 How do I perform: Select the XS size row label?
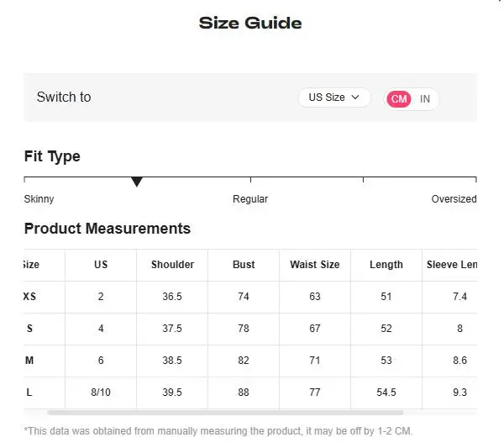29,297
